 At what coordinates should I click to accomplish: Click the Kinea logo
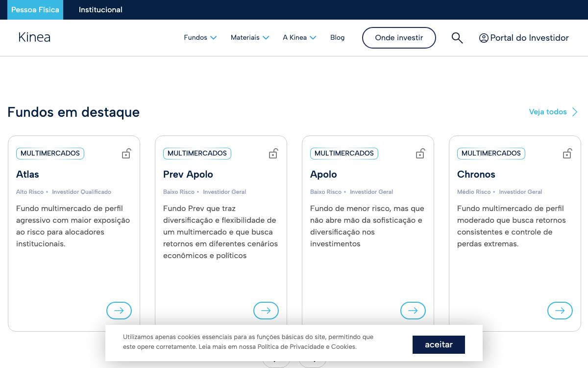tap(34, 37)
